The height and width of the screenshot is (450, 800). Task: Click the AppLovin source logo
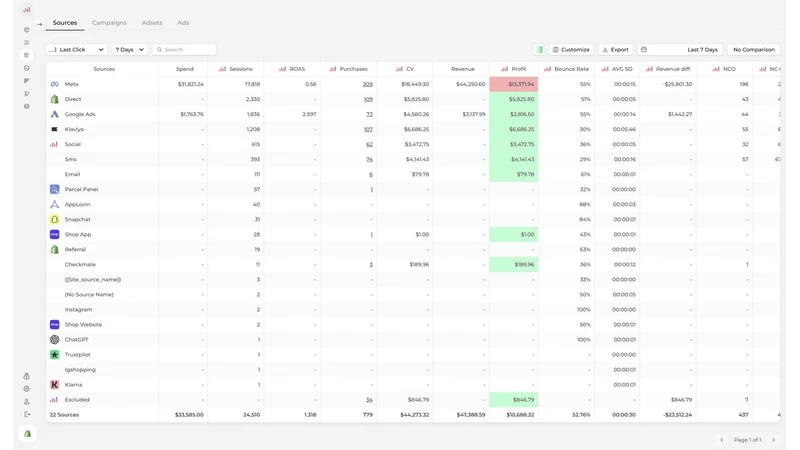(55, 204)
